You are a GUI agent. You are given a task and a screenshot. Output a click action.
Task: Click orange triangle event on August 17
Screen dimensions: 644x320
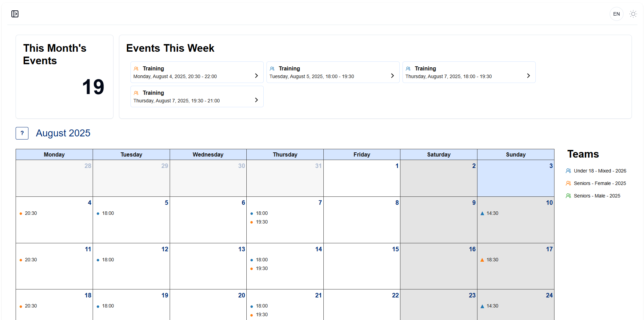click(482, 260)
